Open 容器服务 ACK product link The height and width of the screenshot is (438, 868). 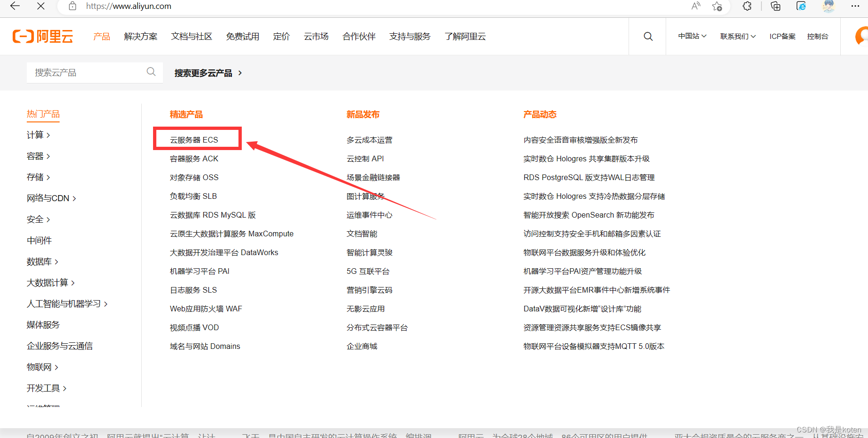(194, 159)
